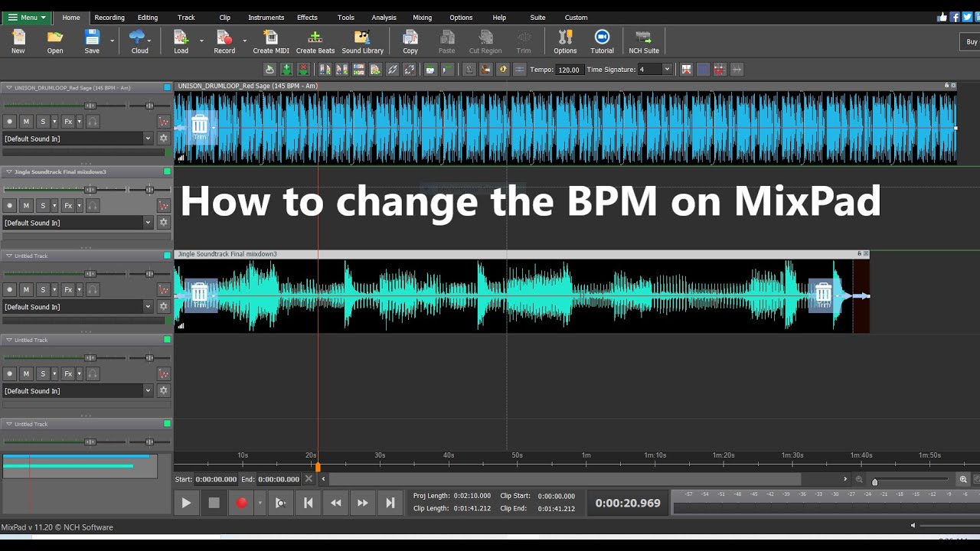
Task: Click the Load audio file icon
Action: [x=181, y=41]
